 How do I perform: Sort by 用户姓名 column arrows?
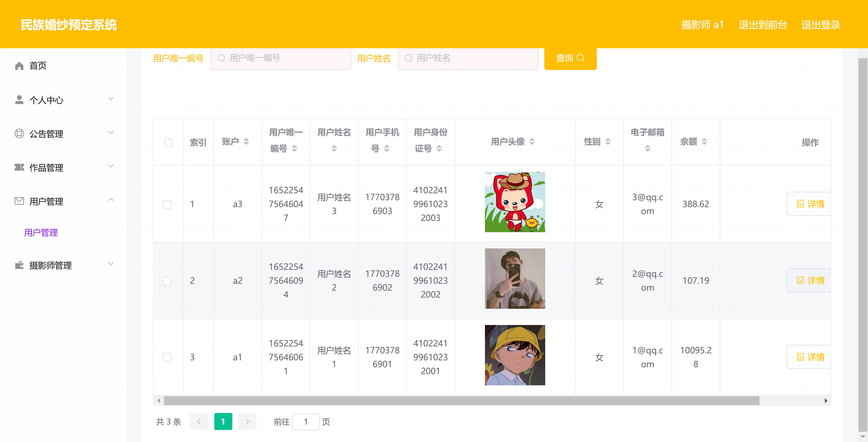pos(334,148)
